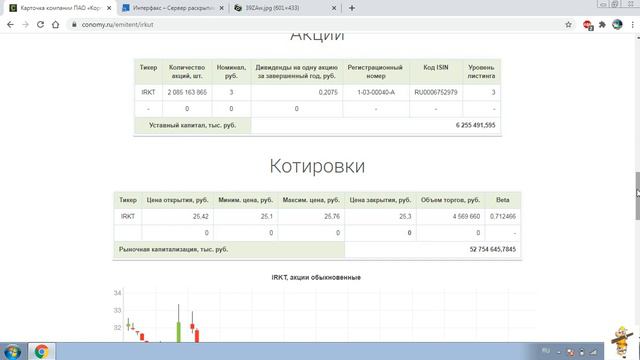Click the RU language indicator in tray
Viewport: 640px width, 360px height.
point(546,351)
